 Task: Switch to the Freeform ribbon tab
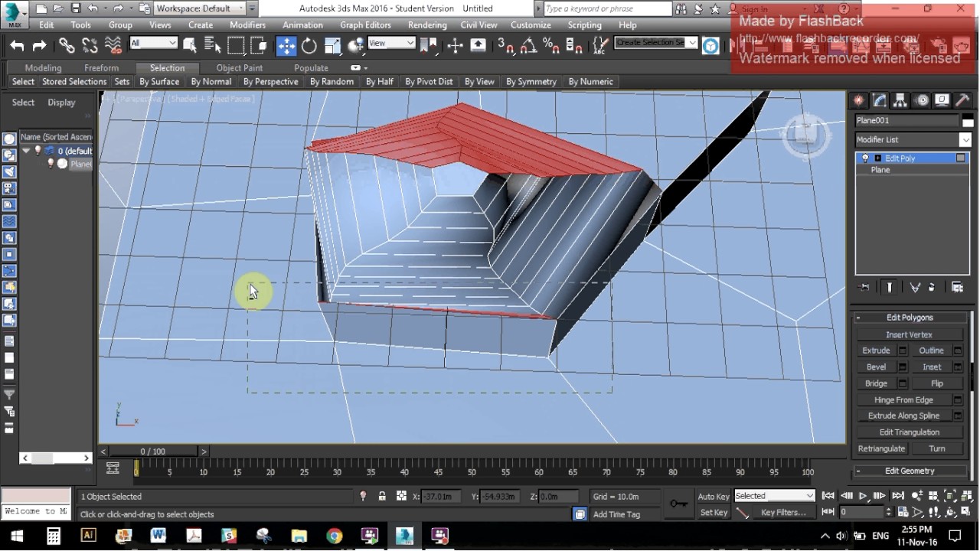(x=101, y=68)
